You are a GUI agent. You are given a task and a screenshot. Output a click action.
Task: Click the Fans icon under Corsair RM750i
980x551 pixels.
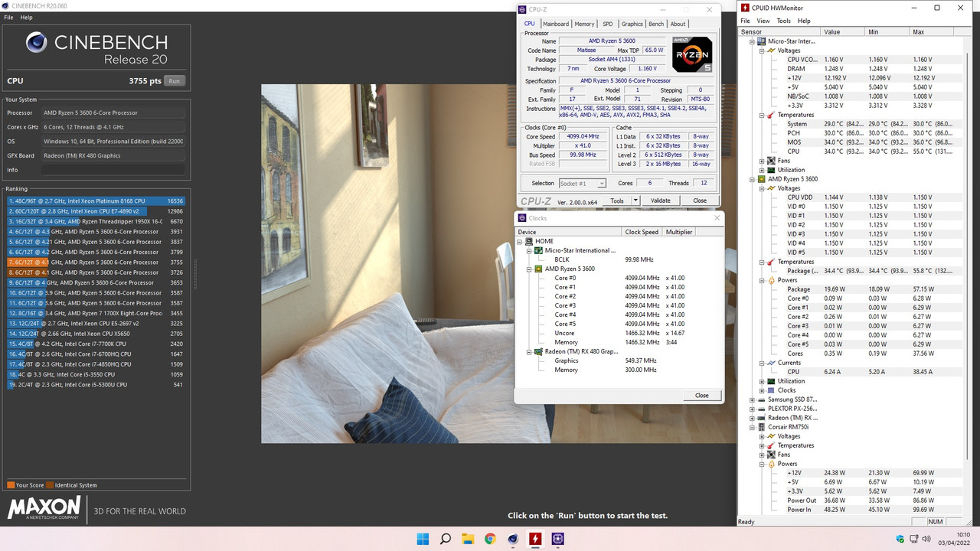[x=771, y=455]
